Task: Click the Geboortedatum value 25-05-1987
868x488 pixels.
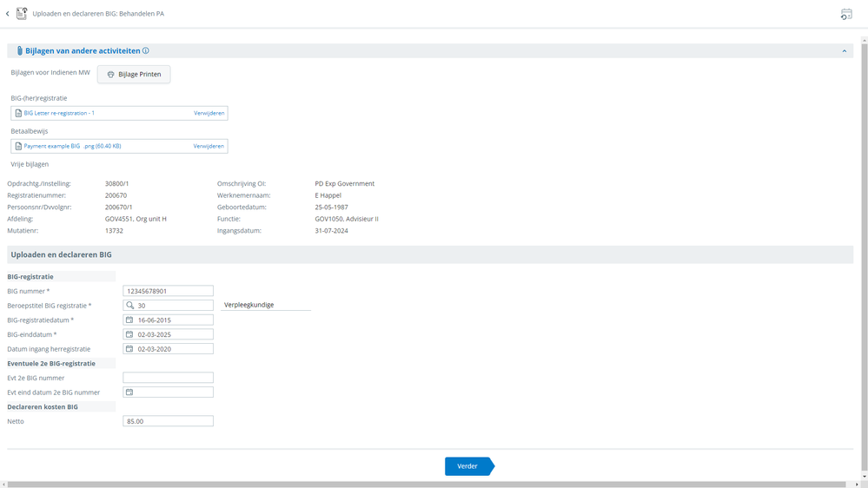Action: coord(332,207)
